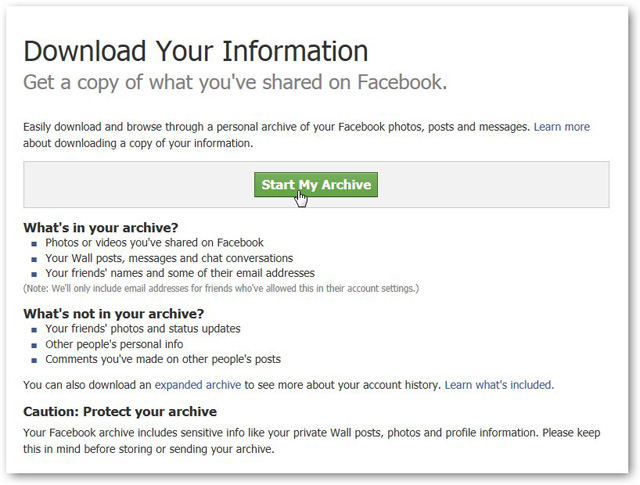The image size is (640, 485).
Task: Click the bullet beside Photos or videos item
Action: point(34,244)
